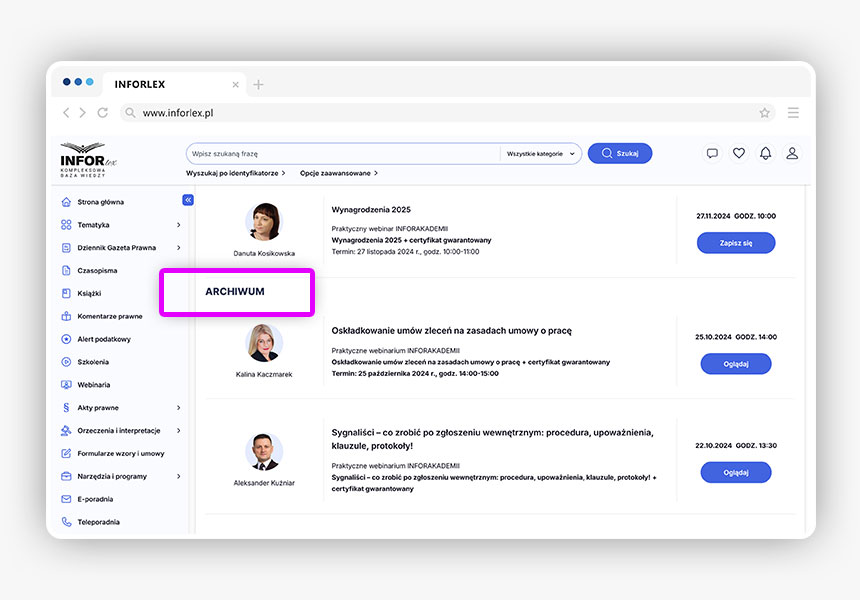Open favorites with the heart icon

739,153
